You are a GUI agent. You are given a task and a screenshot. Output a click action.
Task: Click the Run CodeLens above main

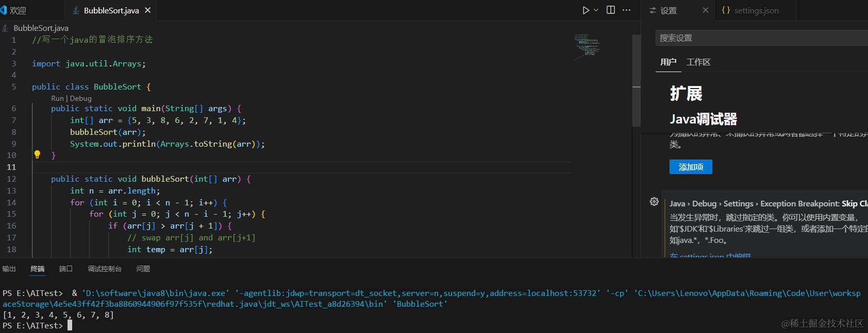(x=57, y=98)
